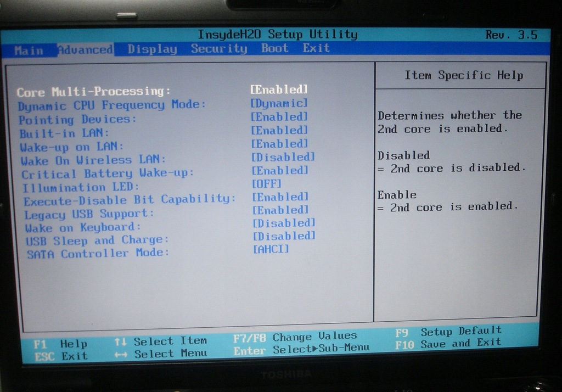
Task: Toggle USB Sleep and Charge value
Action: pyautogui.click(x=284, y=236)
